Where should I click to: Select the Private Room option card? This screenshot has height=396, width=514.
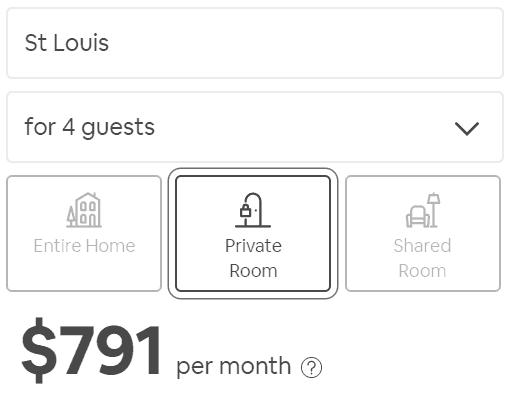(253, 233)
